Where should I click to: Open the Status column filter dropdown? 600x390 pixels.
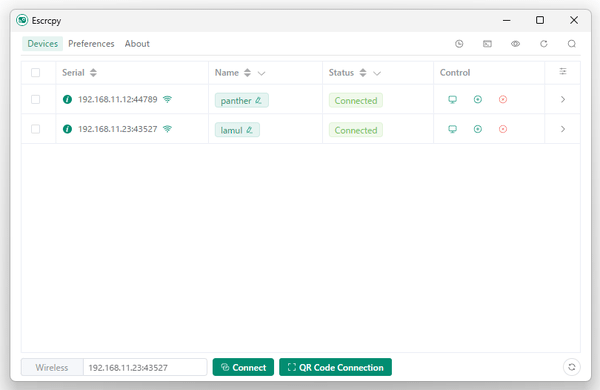click(x=377, y=73)
